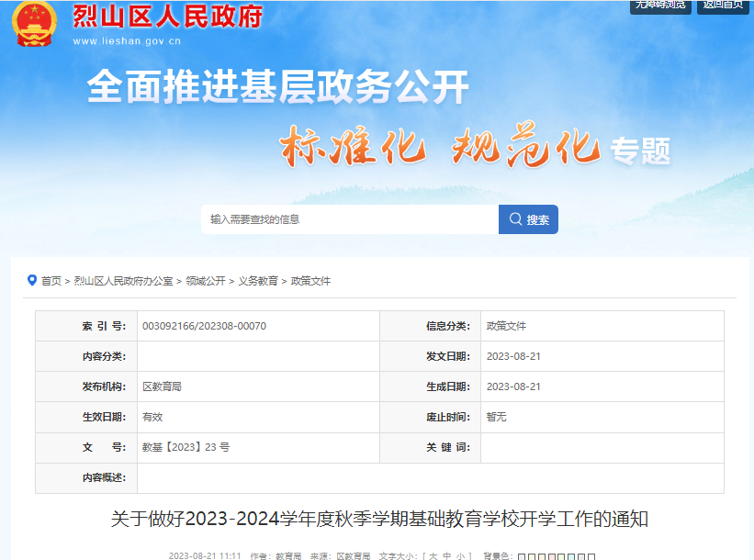
Task: Click the 关键词 label cell
Action: coord(431,447)
